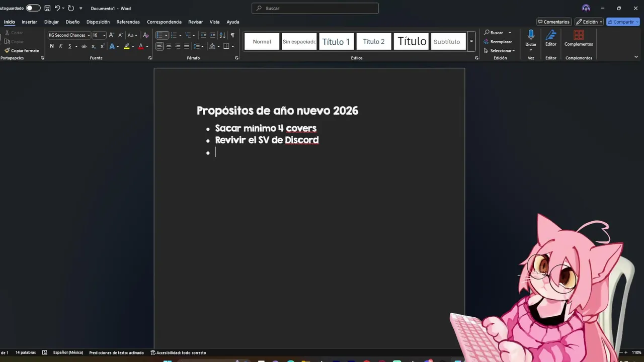Screen dimensions: 644x362
Task: Open the Insertar tab
Action: (29, 22)
